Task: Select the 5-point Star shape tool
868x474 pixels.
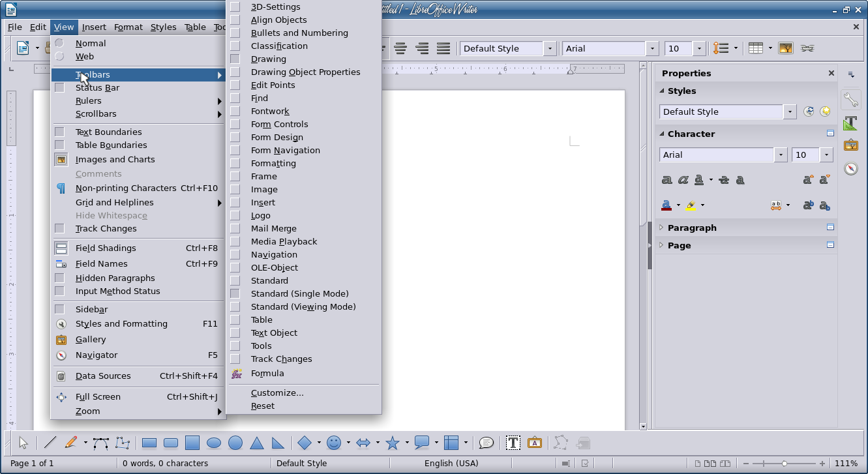Action: pyautogui.click(x=393, y=443)
